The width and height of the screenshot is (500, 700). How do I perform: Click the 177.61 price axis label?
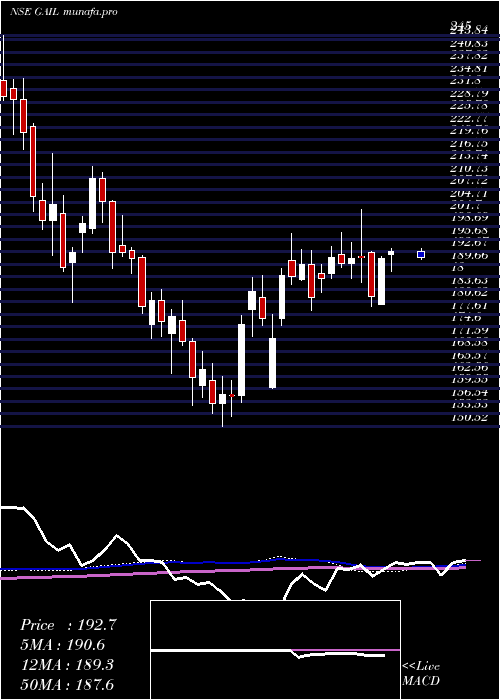pyautogui.click(x=469, y=305)
